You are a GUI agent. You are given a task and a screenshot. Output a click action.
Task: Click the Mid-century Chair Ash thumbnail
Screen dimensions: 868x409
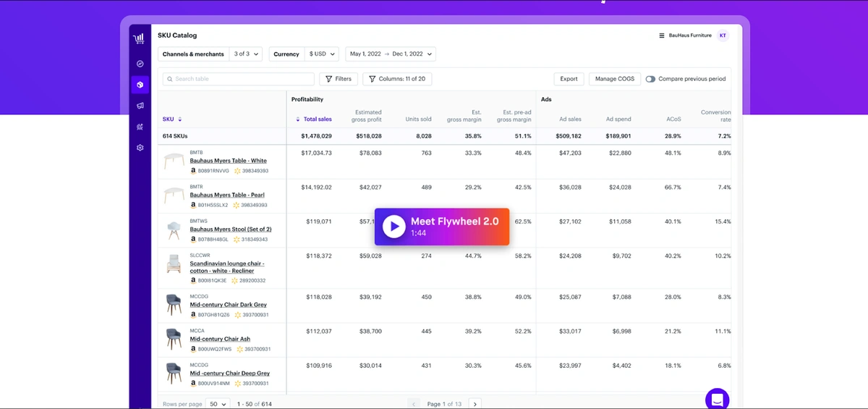point(174,338)
